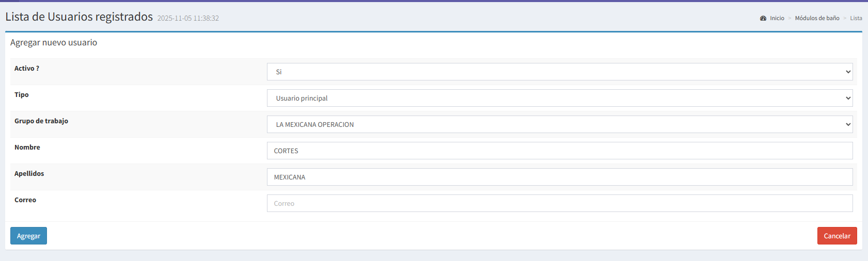Expand the Tipo dropdown, Usuario principal

point(559,98)
